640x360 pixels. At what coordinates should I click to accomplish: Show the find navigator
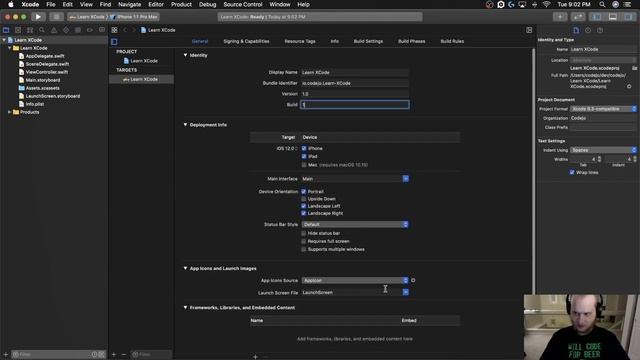point(42,30)
